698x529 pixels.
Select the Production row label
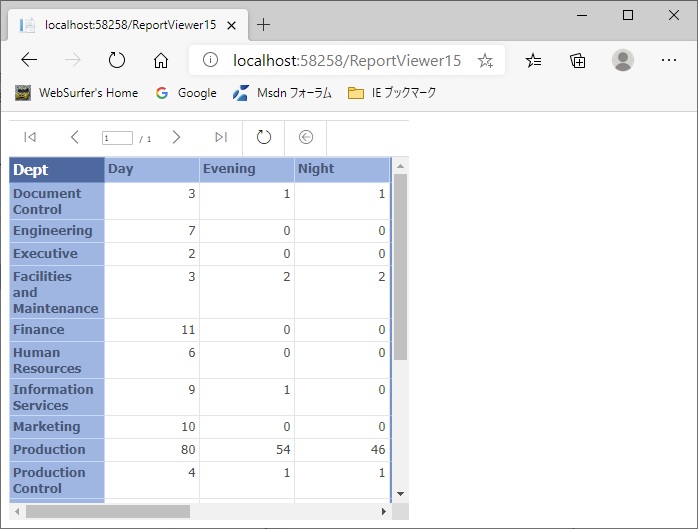(57, 450)
